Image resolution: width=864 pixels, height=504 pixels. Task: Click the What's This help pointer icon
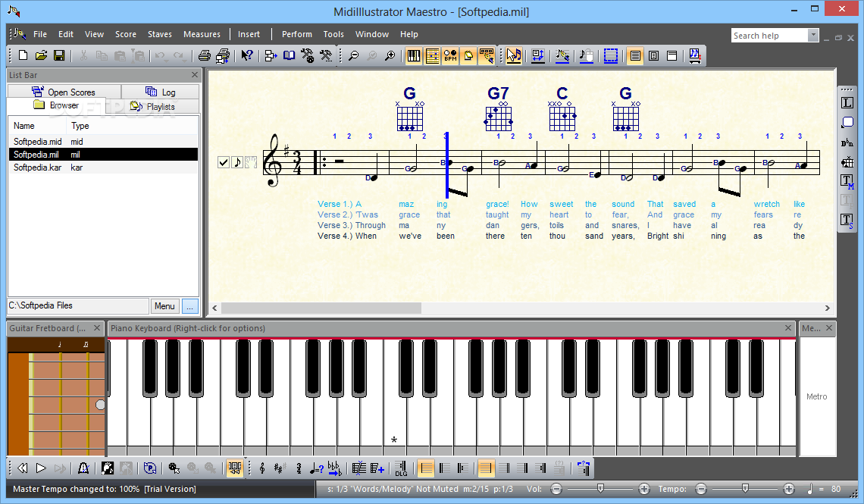pyautogui.click(x=247, y=55)
